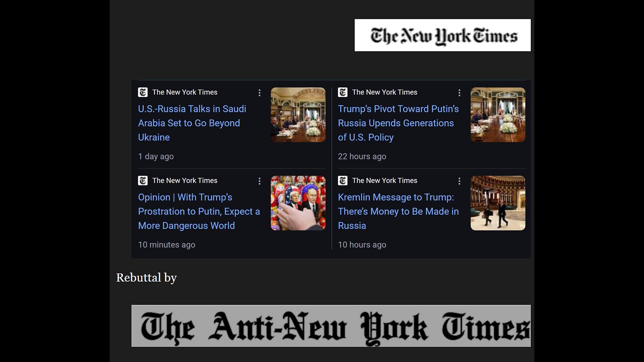The height and width of the screenshot is (362, 644).
Task: Click the '1 day ago' timestamp
Action: [x=156, y=156]
